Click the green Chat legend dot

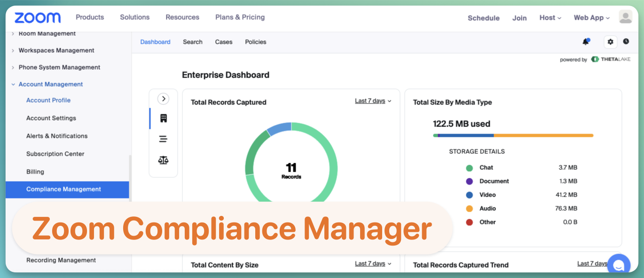469,168
